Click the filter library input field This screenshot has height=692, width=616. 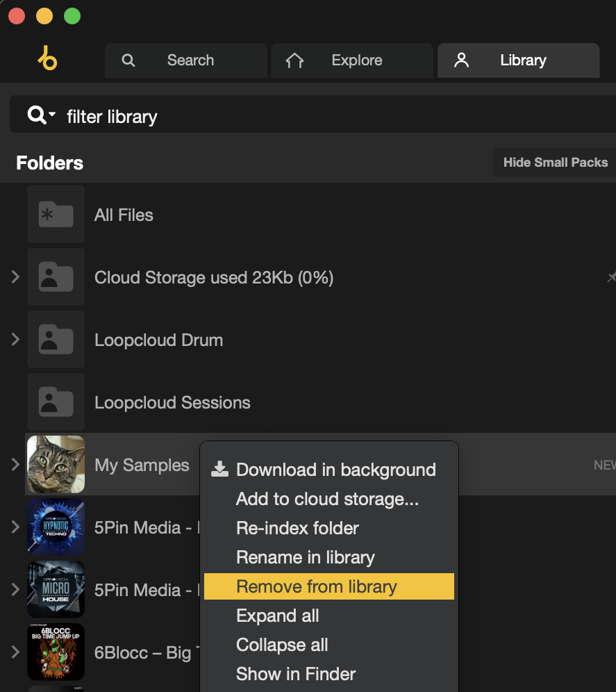(x=313, y=115)
